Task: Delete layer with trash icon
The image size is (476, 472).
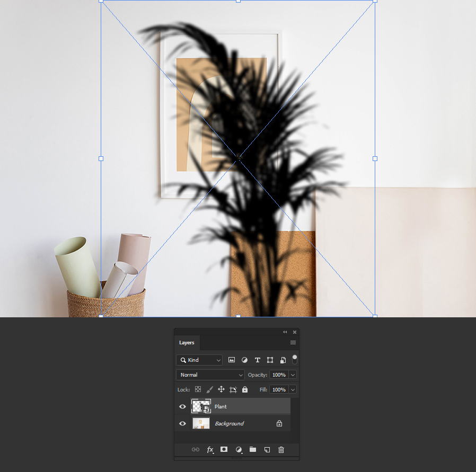Action: (x=281, y=450)
